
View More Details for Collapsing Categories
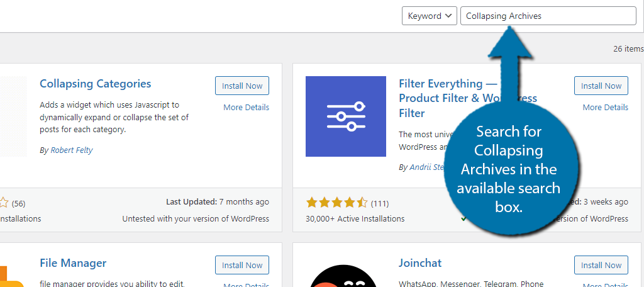(246, 108)
